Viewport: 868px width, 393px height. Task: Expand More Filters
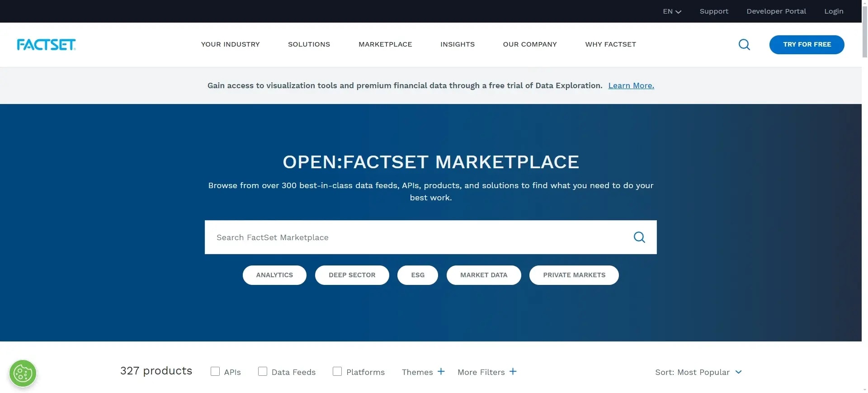pyautogui.click(x=487, y=372)
